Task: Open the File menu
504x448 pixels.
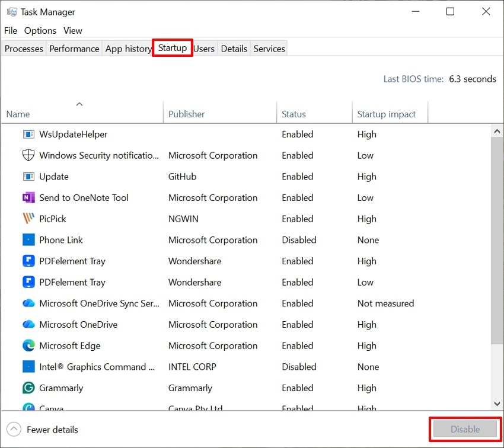Action: pyautogui.click(x=10, y=30)
